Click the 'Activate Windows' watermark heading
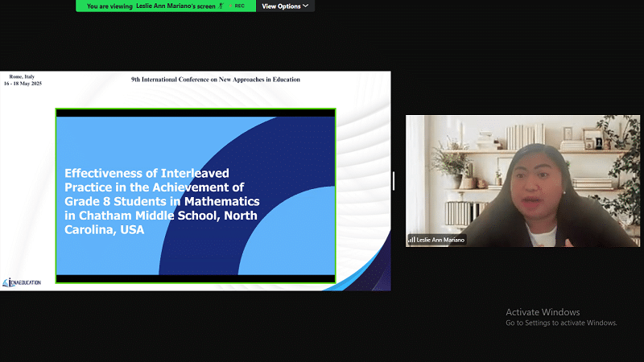 pyautogui.click(x=543, y=312)
